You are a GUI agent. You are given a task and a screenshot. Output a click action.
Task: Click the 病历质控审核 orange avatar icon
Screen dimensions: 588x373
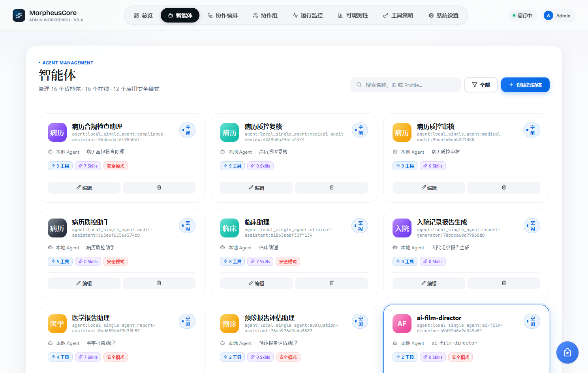click(402, 132)
